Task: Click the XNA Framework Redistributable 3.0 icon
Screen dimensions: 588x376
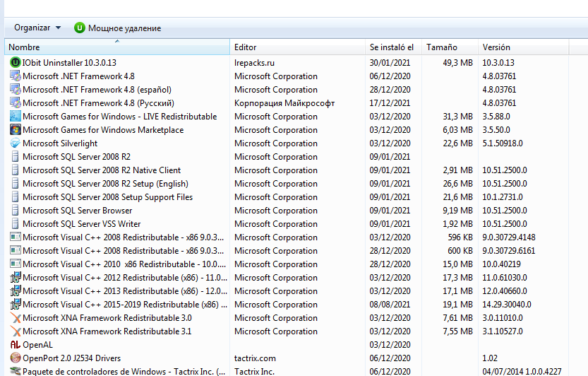Action: (x=16, y=318)
